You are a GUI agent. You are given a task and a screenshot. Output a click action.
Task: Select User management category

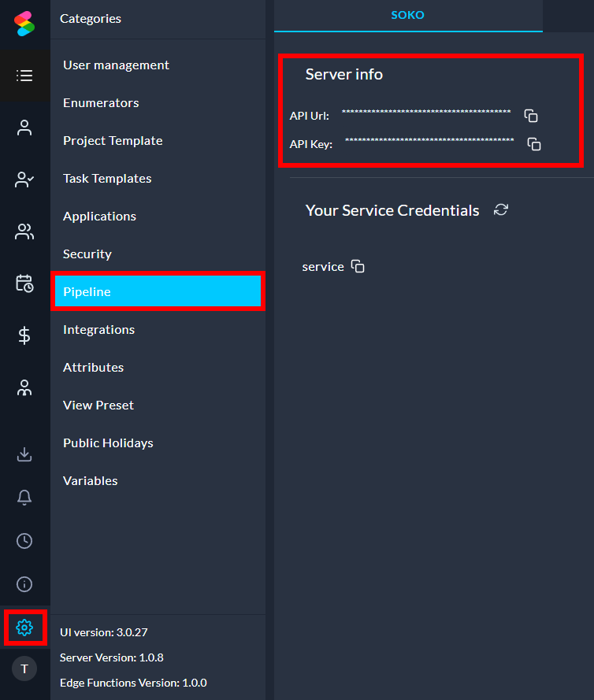coord(116,65)
